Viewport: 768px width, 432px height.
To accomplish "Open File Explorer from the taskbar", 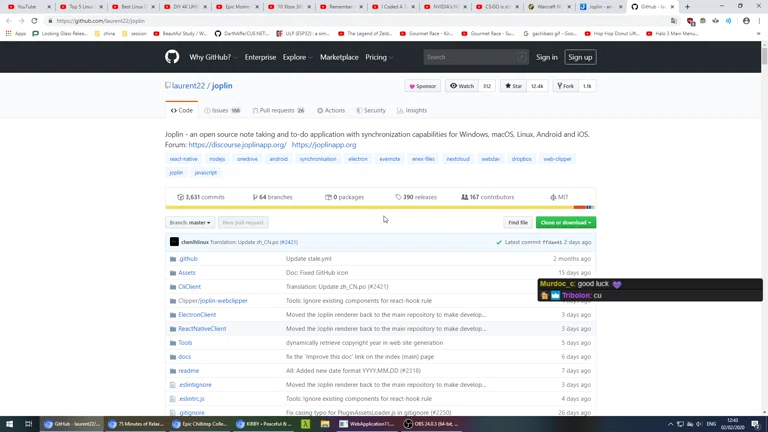I will [x=325, y=424].
